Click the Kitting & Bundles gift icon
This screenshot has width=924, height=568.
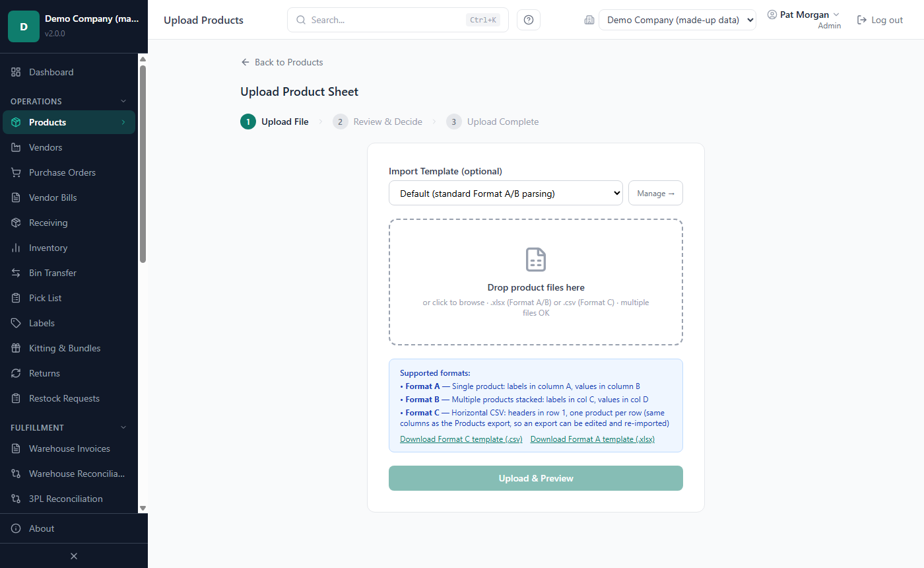(16, 348)
